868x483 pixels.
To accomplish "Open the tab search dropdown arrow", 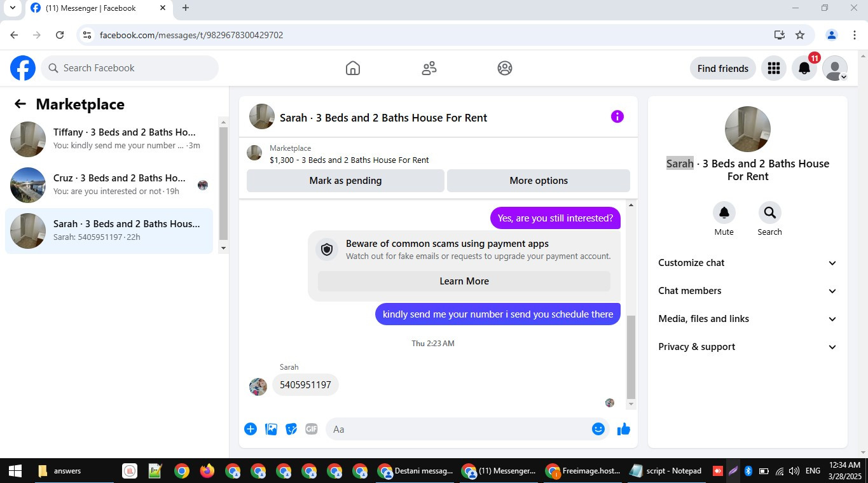I will tap(12, 8).
